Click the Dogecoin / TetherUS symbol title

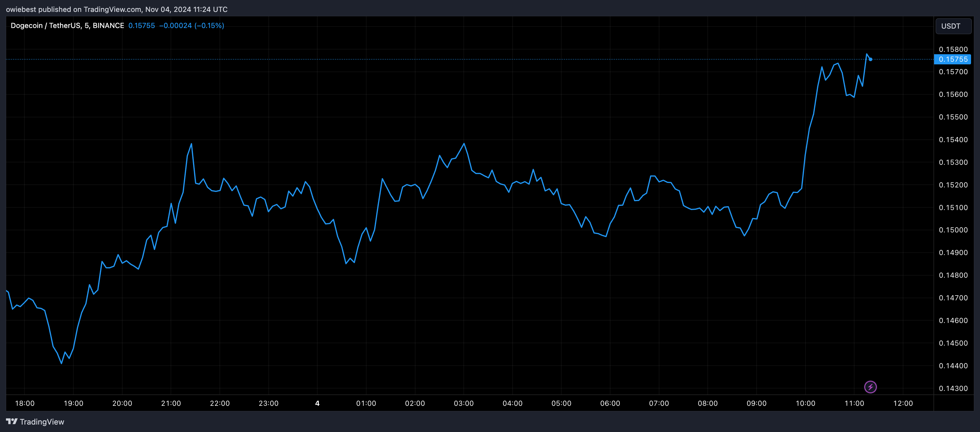(x=67, y=25)
